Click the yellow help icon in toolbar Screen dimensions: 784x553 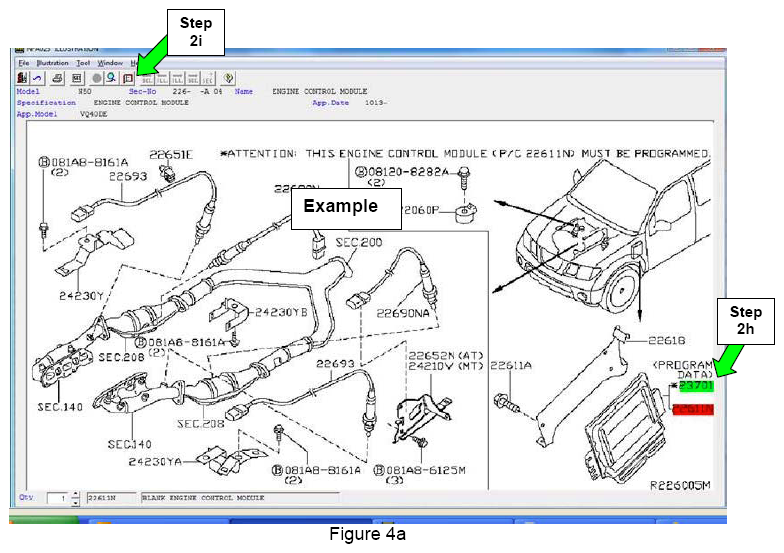pos(228,77)
